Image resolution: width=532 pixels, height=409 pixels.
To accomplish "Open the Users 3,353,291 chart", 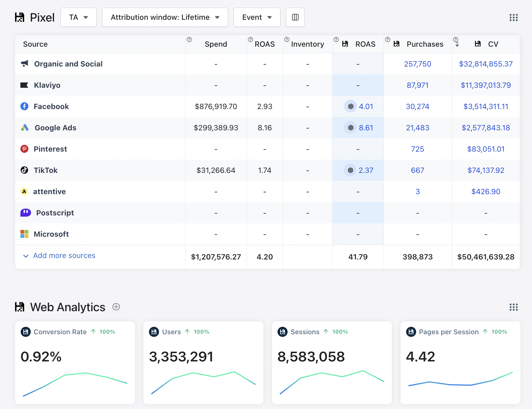I will pyautogui.click(x=203, y=383).
